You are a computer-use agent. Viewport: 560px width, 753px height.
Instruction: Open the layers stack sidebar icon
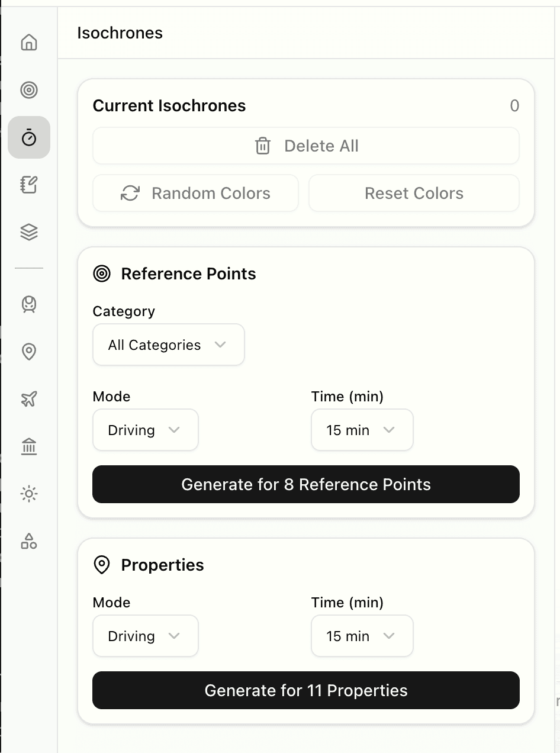pos(28,232)
